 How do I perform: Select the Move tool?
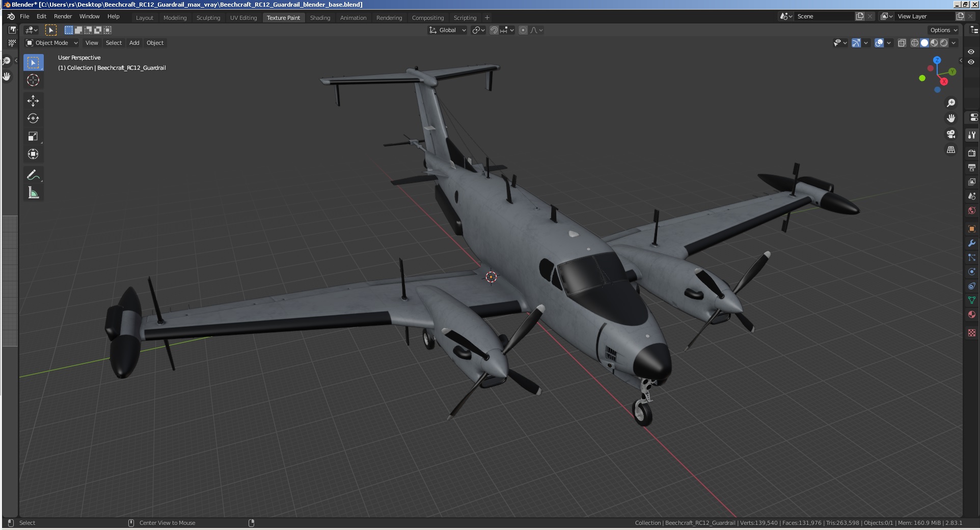33,101
